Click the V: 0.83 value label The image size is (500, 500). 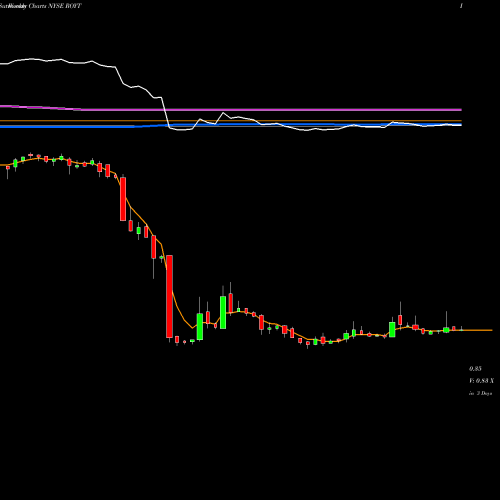click(481, 381)
